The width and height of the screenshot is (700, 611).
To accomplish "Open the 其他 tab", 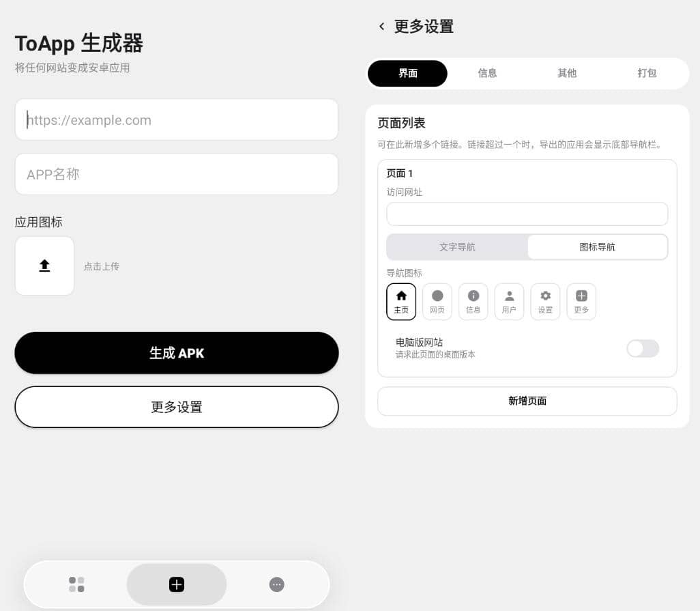I will click(567, 74).
